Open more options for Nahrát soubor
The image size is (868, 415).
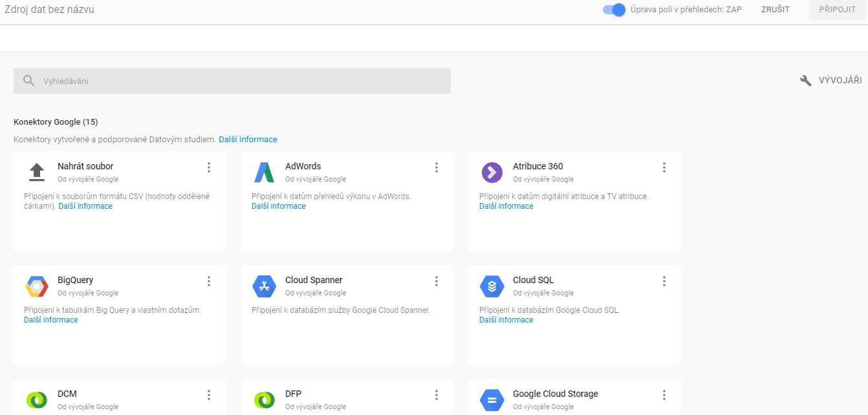tap(209, 167)
